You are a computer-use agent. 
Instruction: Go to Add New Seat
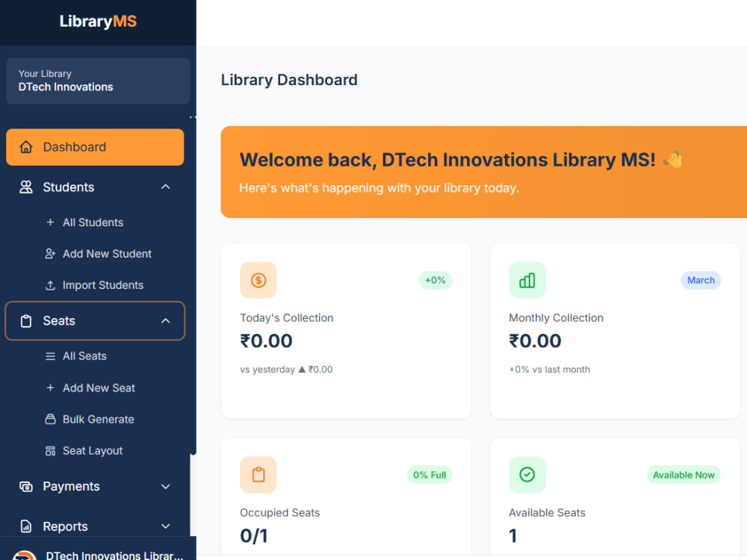[99, 388]
